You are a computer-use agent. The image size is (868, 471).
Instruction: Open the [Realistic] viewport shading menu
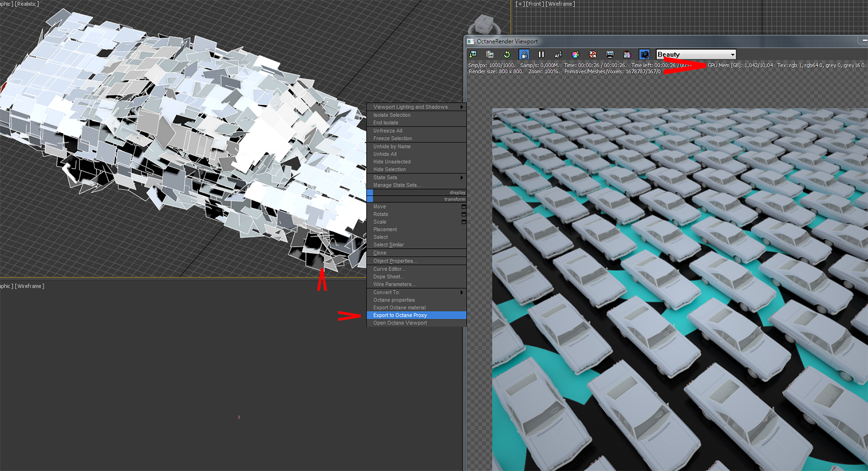pyautogui.click(x=27, y=4)
